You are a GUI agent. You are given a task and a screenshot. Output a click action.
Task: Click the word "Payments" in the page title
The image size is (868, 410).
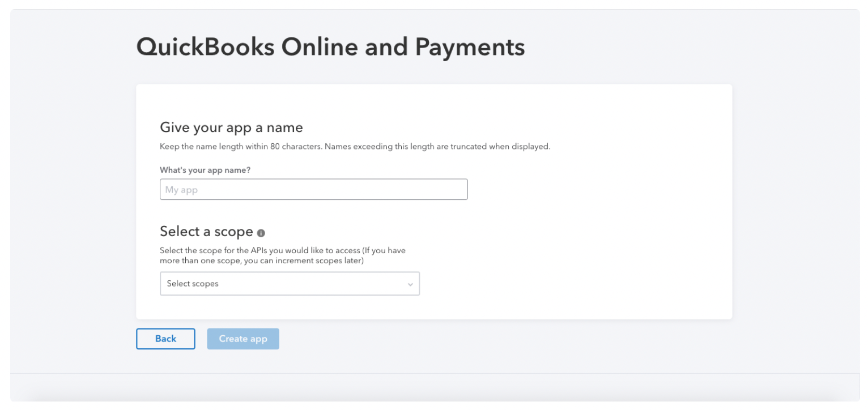[x=470, y=48]
